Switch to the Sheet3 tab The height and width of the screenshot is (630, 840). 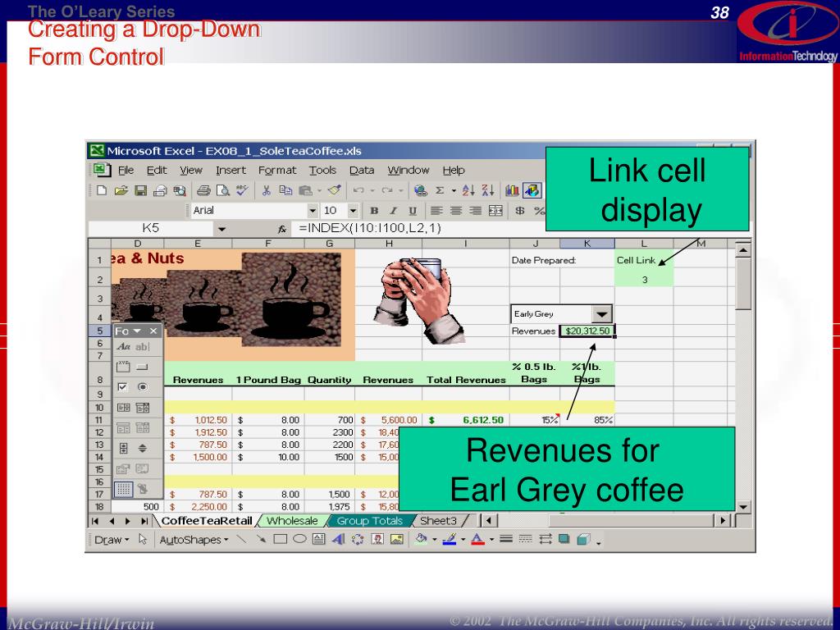point(438,521)
